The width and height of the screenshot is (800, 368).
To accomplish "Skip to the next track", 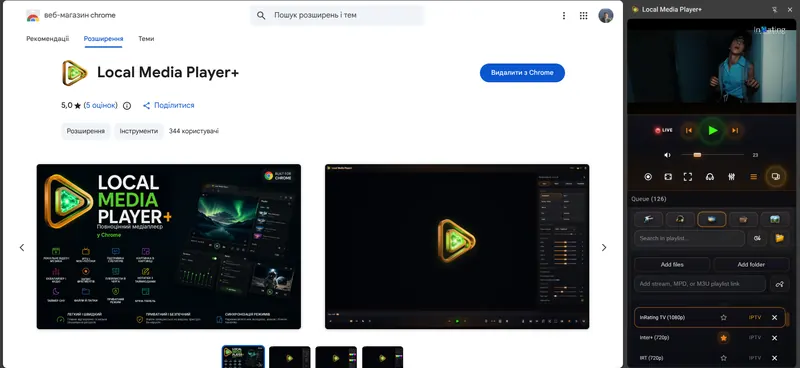I will tap(735, 131).
